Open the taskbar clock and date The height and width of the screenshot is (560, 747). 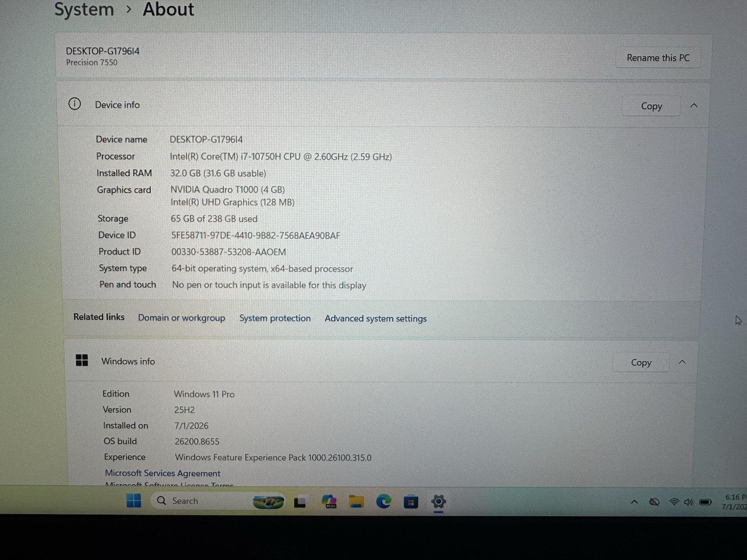tap(734, 502)
